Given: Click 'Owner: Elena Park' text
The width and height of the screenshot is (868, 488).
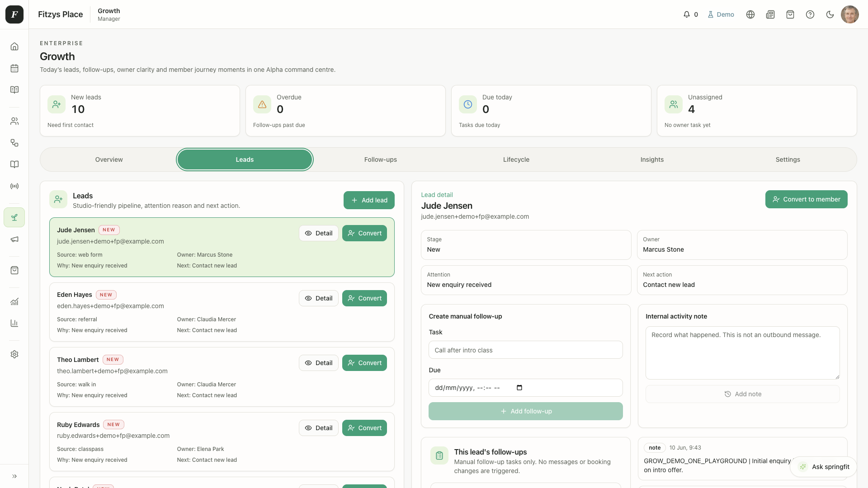Looking at the screenshot, I should (x=200, y=449).
